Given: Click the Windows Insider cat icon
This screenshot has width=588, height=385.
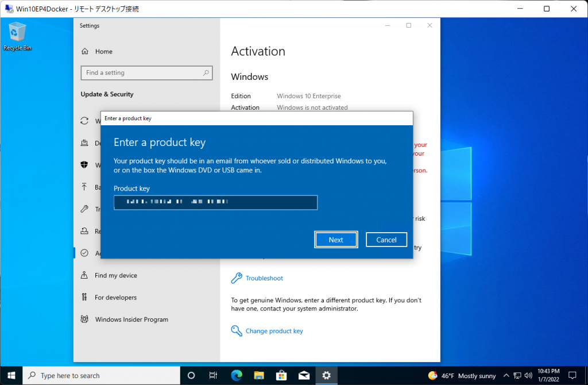Looking at the screenshot, I should click(84, 319).
